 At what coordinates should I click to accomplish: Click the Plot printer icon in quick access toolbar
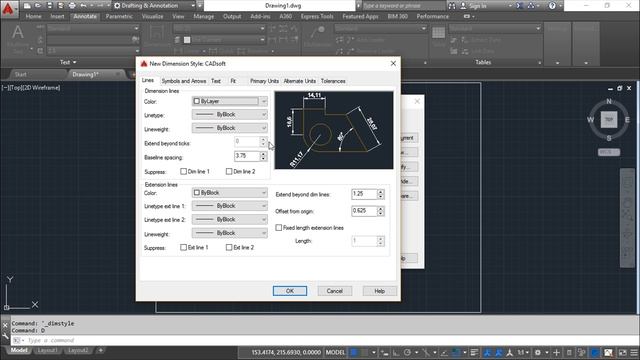coord(72,6)
